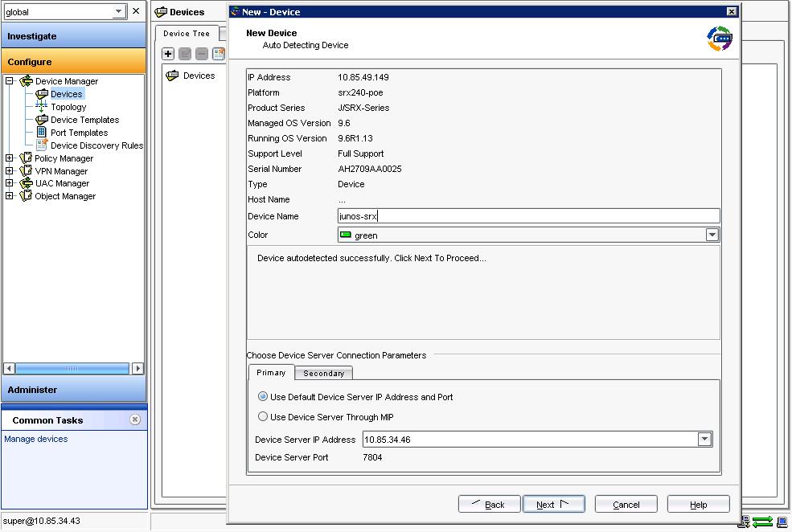792x532 pixels.
Task: Click the Devices node icon in Device Tree
Action: [174, 75]
